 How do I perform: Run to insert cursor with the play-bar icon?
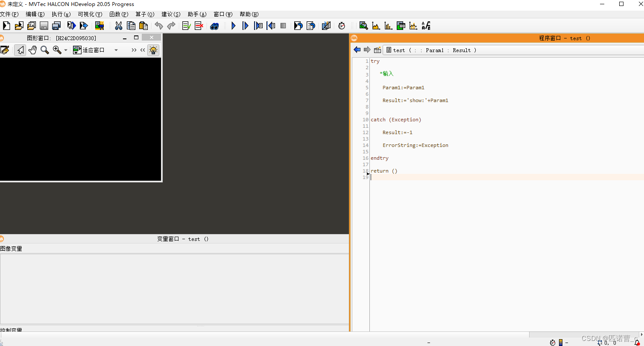(x=246, y=26)
